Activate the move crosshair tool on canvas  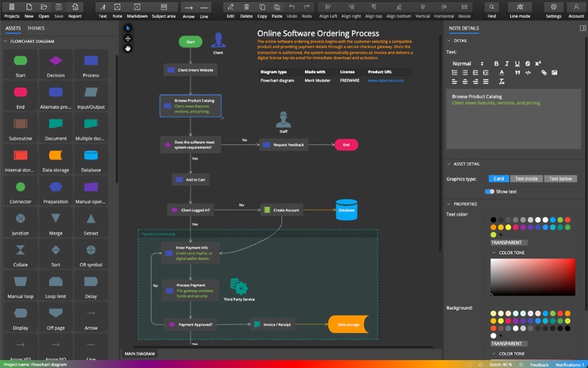pyautogui.click(x=128, y=38)
